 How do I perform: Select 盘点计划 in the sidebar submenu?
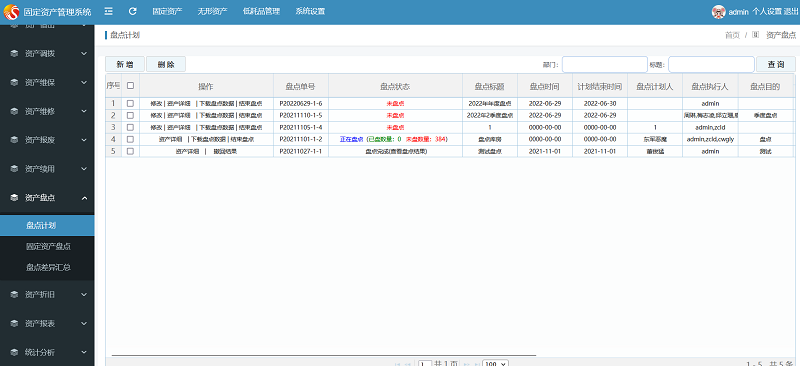[x=47, y=225]
